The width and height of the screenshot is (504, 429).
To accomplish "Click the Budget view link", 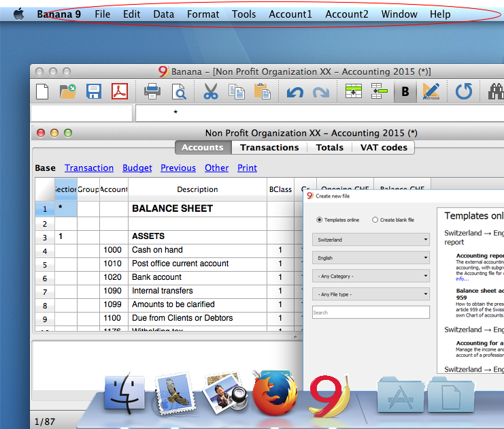I will [137, 168].
